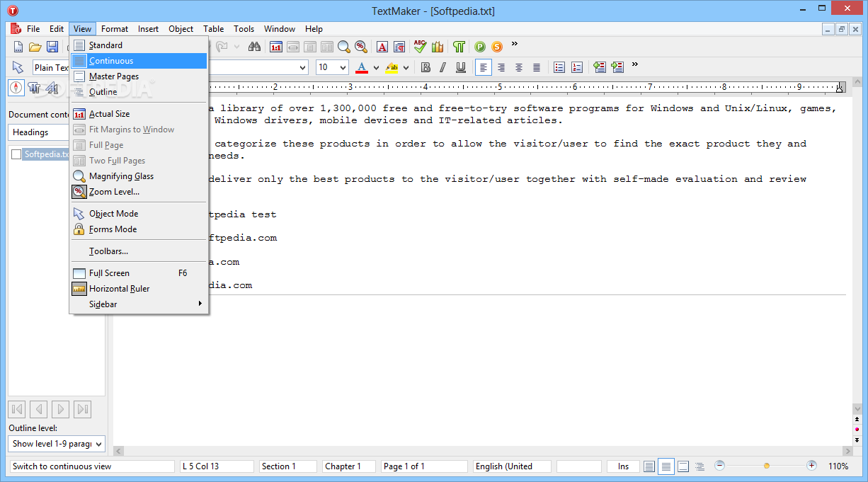Go to the next item in sidebar navigation

click(x=61, y=409)
